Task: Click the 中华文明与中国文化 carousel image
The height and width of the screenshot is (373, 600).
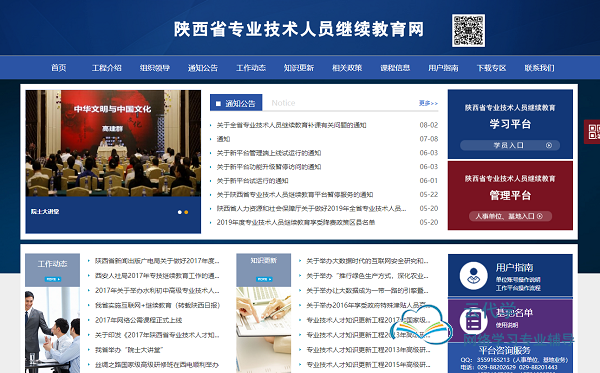Action: [x=113, y=143]
